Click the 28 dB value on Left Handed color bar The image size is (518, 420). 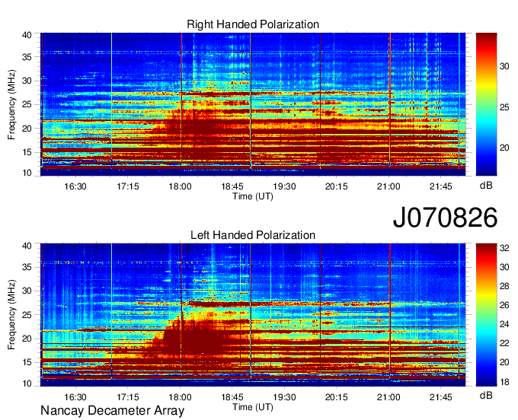[504, 286]
